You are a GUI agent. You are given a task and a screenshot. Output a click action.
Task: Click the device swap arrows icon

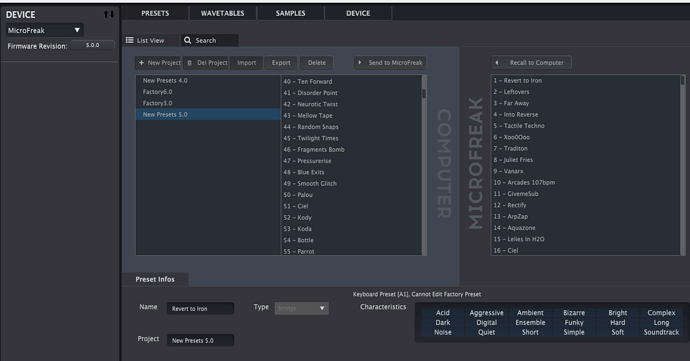pyautogui.click(x=109, y=15)
